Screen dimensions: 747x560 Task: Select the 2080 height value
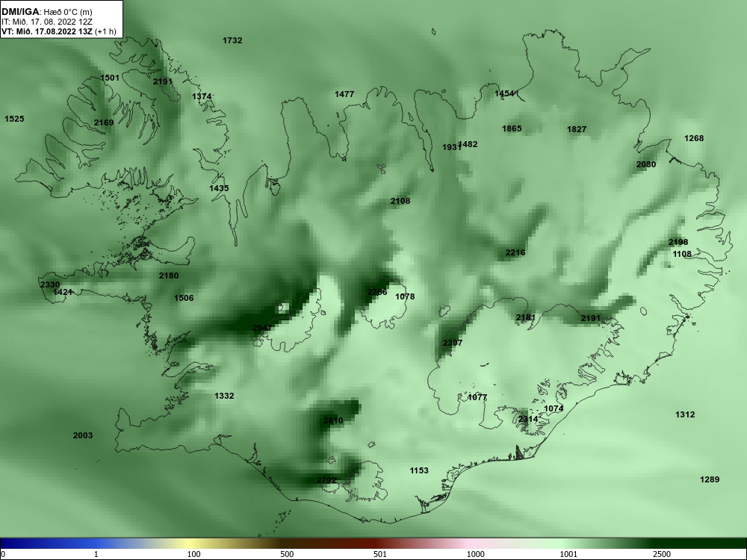(646, 164)
